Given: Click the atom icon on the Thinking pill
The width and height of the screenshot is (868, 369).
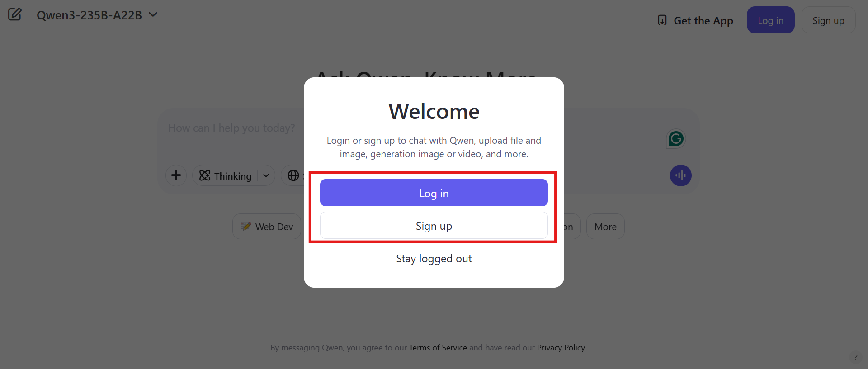Looking at the screenshot, I should point(204,175).
